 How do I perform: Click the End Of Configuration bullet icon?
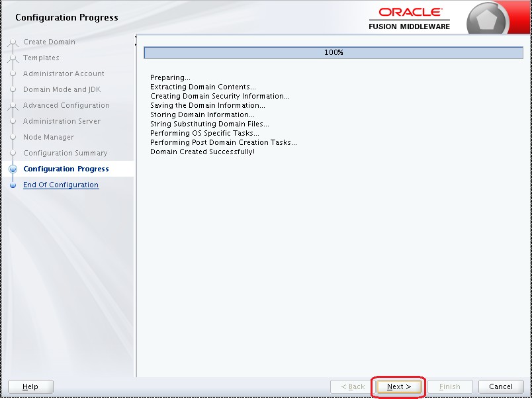tap(13, 185)
